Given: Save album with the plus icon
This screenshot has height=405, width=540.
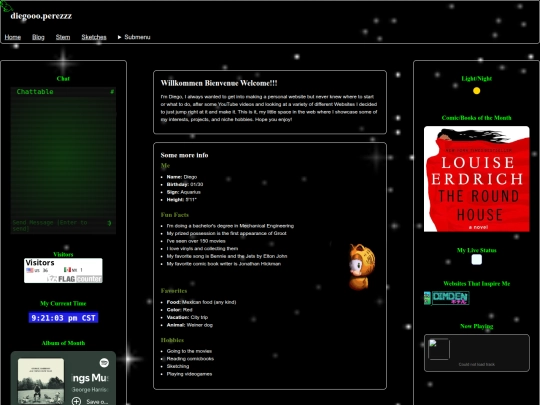Looking at the screenshot, I should click(76, 401).
